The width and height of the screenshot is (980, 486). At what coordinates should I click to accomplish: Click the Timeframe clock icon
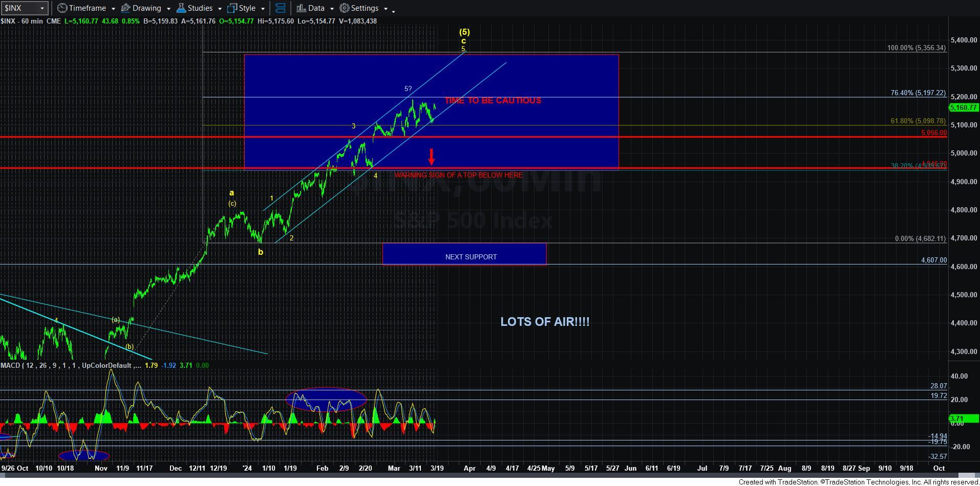pyautogui.click(x=62, y=8)
